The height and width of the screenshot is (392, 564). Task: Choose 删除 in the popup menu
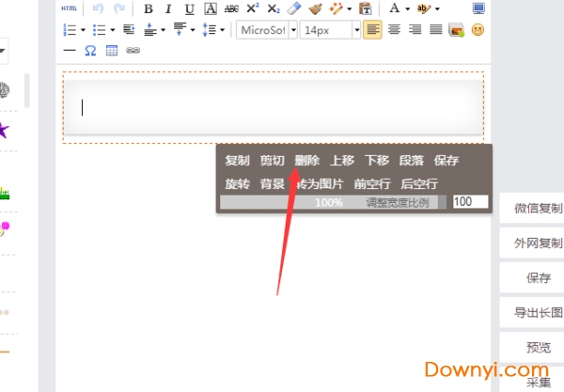pos(306,160)
